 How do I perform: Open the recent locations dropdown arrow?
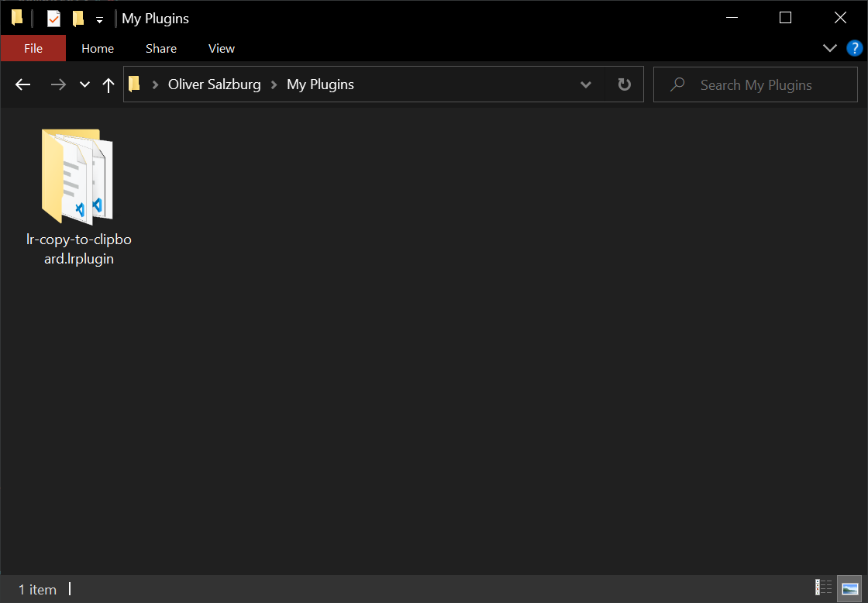pyautogui.click(x=84, y=84)
